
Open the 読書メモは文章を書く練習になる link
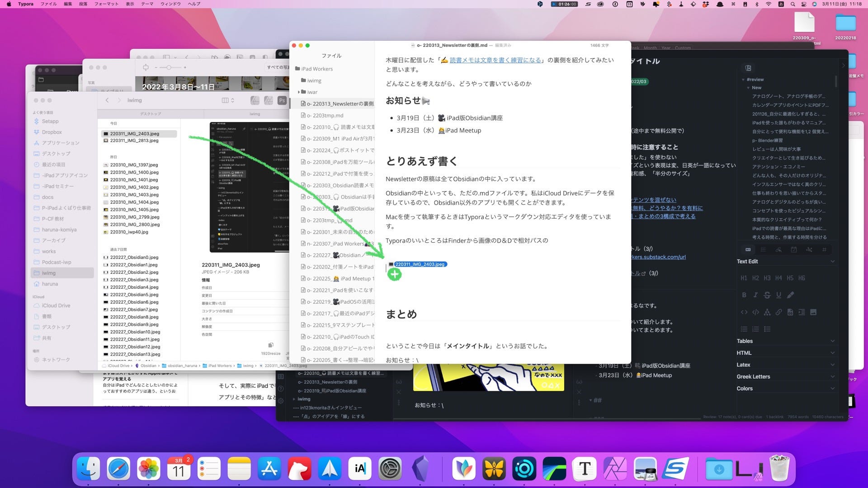495,60
